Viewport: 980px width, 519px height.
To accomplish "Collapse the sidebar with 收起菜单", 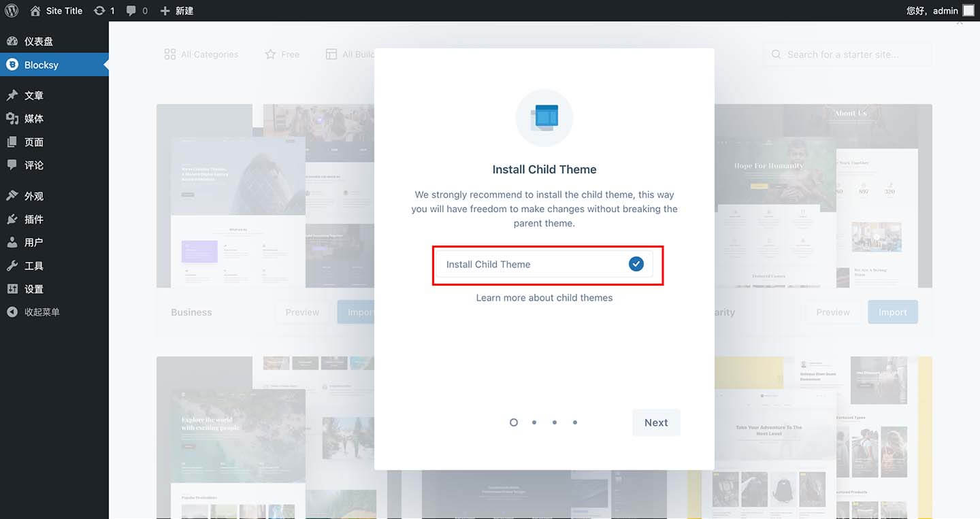I will pyautogui.click(x=54, y=312).
